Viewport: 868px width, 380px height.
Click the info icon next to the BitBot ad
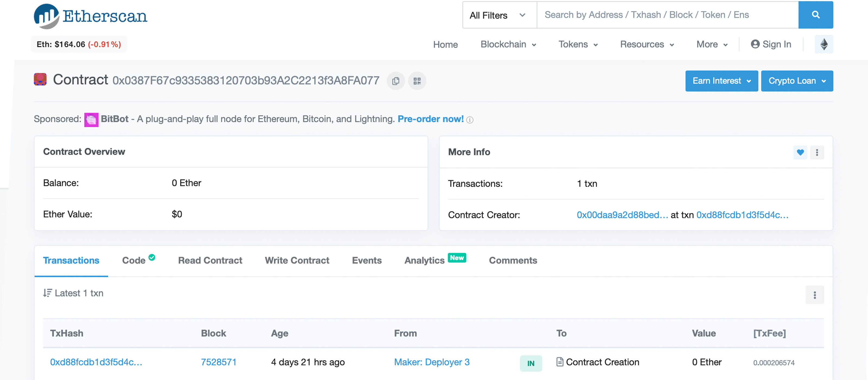470,120
